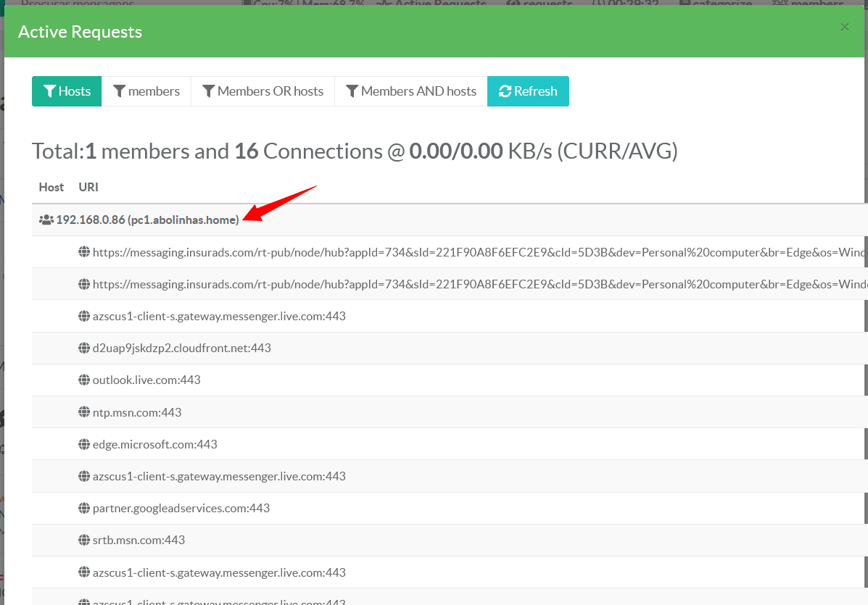Click the group icon beside 192.168.0.86
The image size is (868, 605).
46,220
